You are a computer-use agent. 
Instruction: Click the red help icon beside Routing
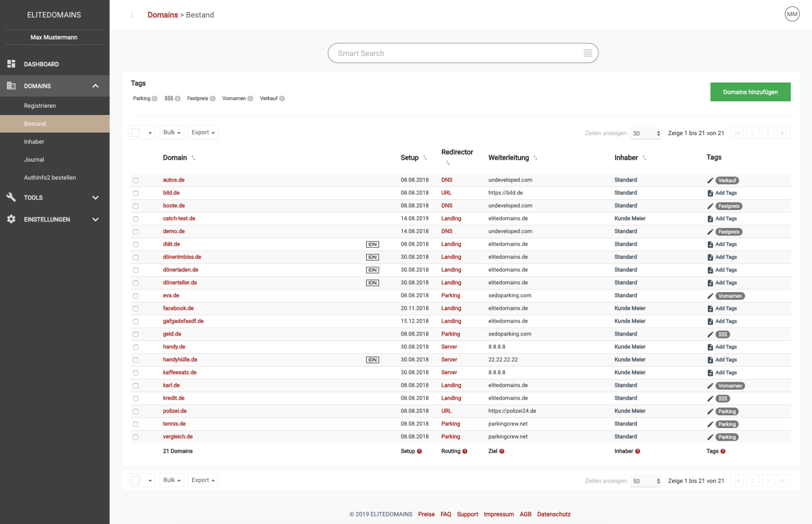coord(465,451)
